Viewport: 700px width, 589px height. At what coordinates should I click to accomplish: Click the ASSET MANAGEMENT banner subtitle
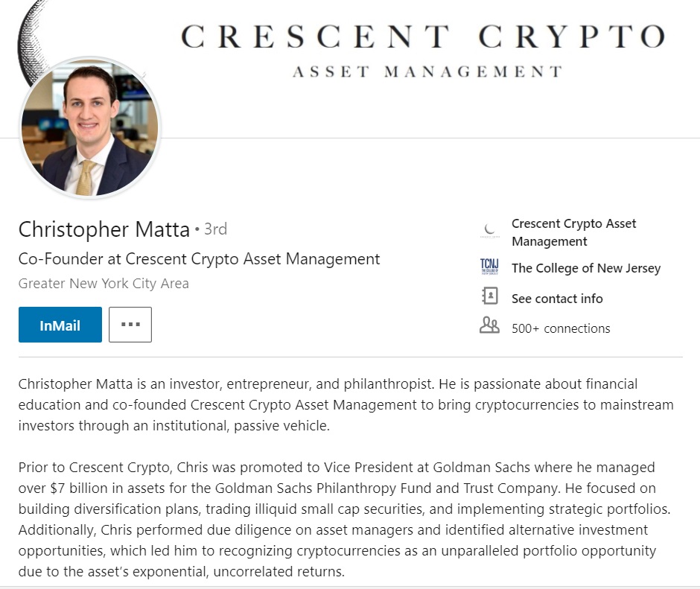(427, 72)
